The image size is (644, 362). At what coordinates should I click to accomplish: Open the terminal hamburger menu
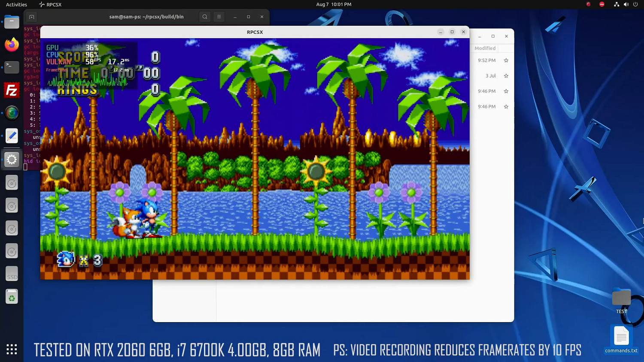click(219, 17)
